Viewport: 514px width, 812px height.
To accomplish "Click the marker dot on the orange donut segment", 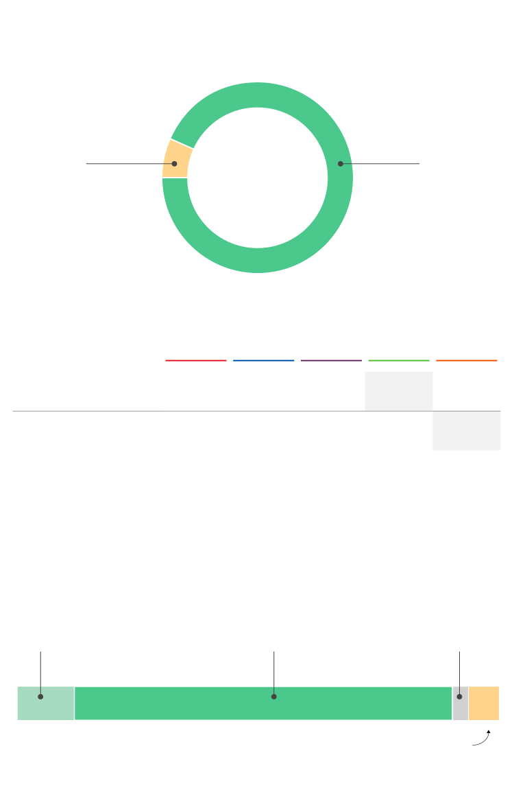I will click(x=174, y=164).
